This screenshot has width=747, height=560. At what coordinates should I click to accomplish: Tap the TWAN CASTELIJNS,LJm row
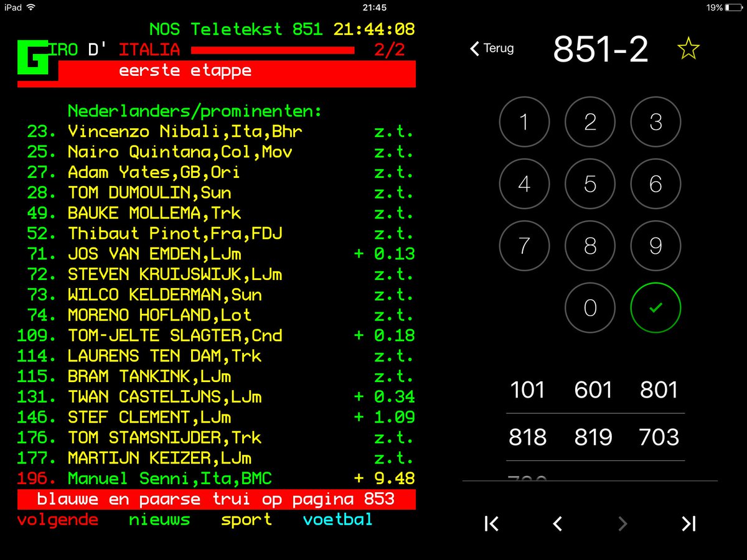point(216,397)
